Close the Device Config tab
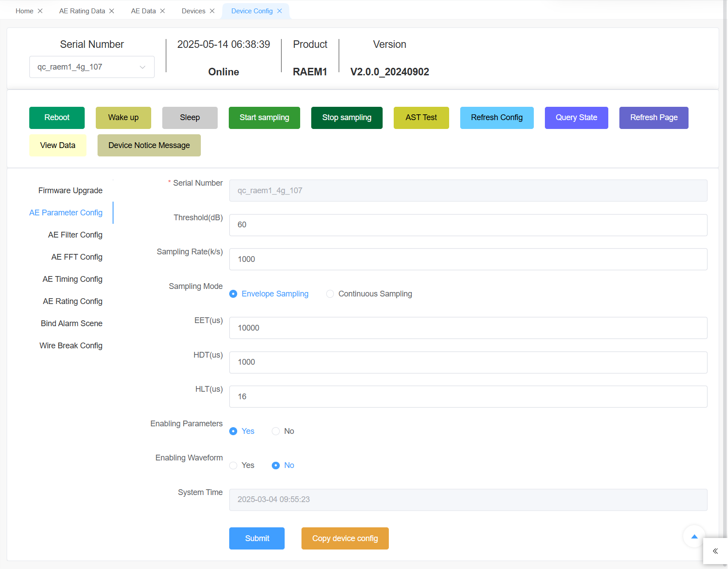The image size is (728, 569). [x=279, y=11]
